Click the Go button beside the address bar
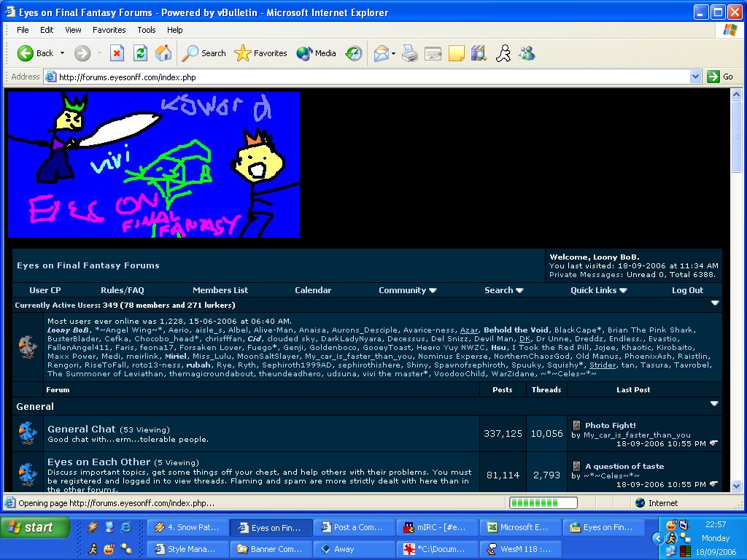 coord(720,77)
